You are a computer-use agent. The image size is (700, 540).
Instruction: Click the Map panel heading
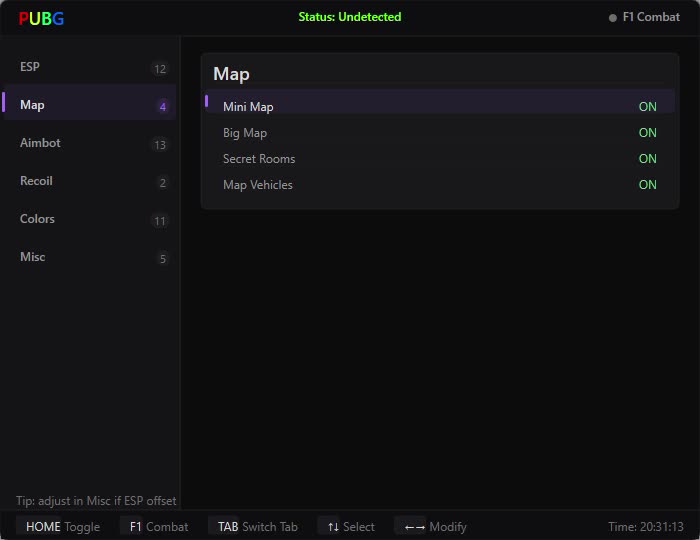pyautogui.click(x=231, y=74)
